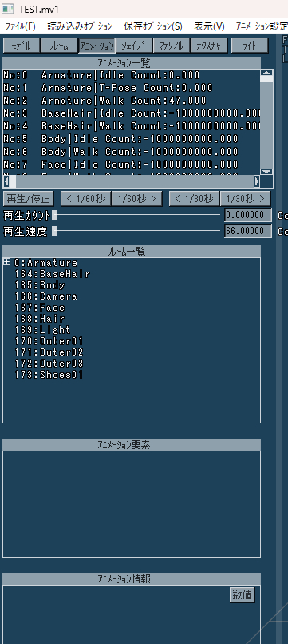Open the ファイル(F) menu
This screenshot has width=288, height=644.
[x=21, y=26]
